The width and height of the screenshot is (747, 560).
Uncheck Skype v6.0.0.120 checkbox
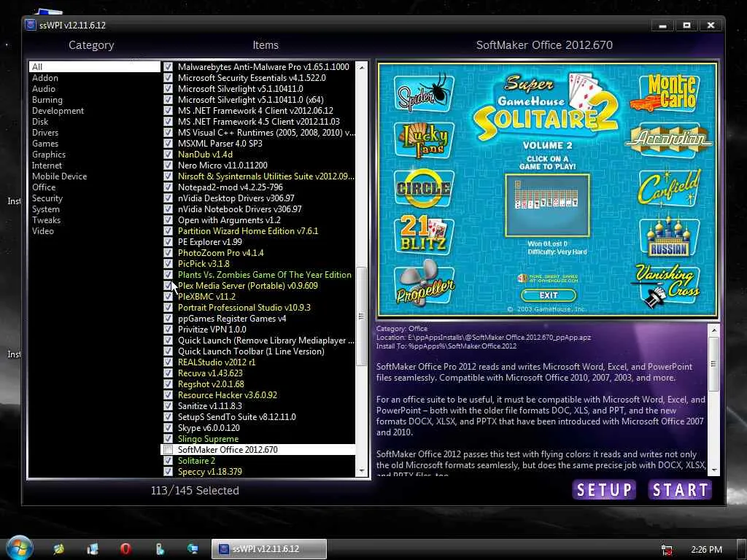click(x=168, y=427)
